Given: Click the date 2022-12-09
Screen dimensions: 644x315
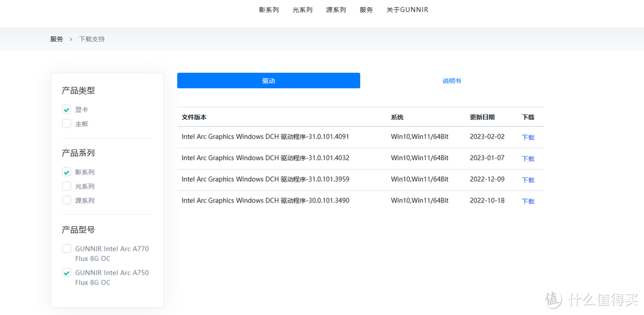Looking at the screenshot, I should pyautogui.click(x=487, y=179).
